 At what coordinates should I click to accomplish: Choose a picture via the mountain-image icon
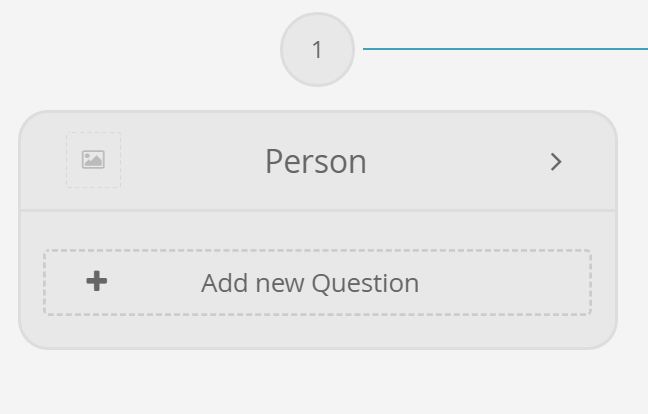click(93, 159)
